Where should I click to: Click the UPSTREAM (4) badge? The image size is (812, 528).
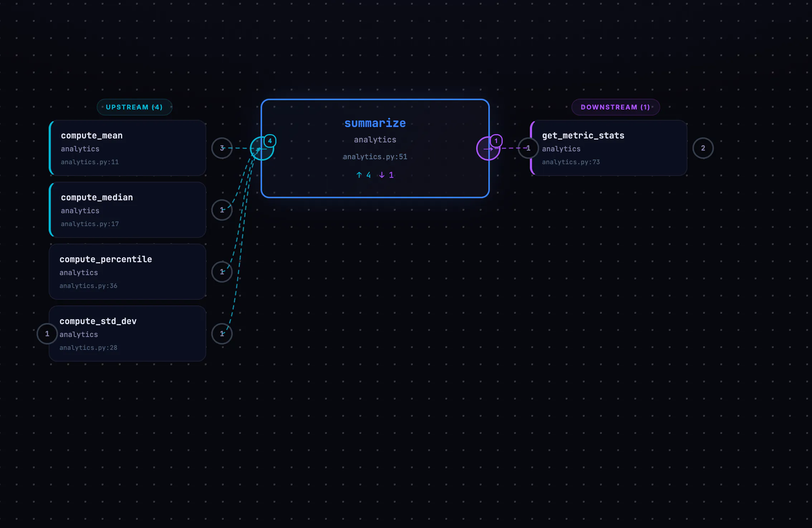pyautogui.click(x=134, y=107)
